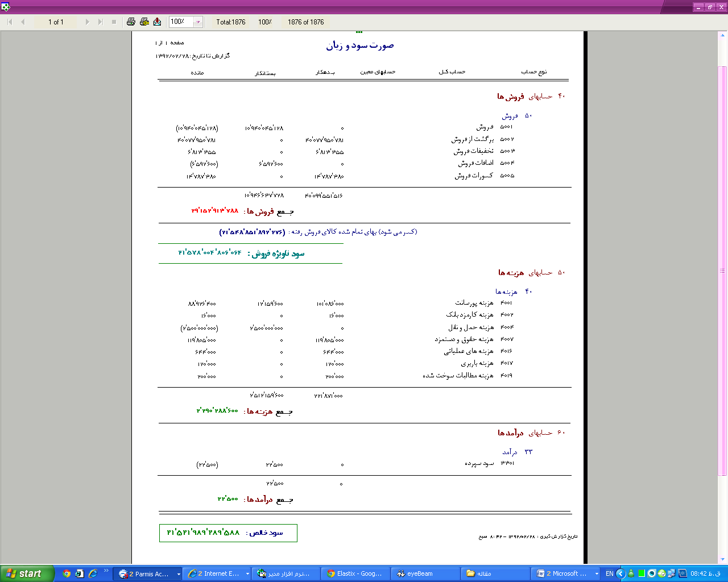728x582 pixels.
Task: Click حسابهای درآمدها section heading
Action: tap(532, 433)
